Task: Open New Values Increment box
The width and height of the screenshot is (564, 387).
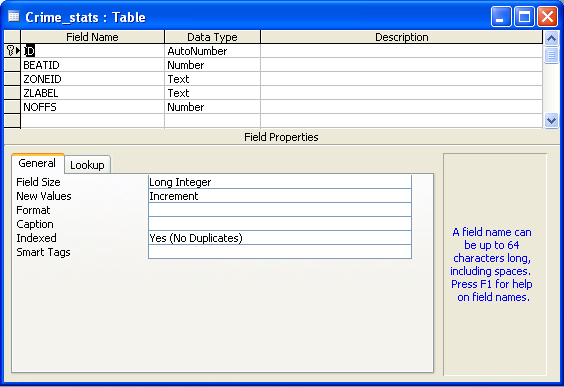Action: [x=280, y=196]
